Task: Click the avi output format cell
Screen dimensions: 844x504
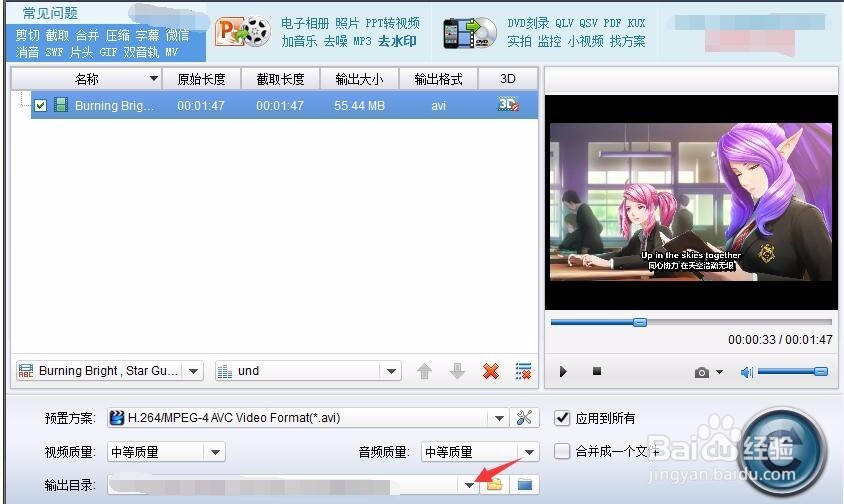Action: [438, 106]
